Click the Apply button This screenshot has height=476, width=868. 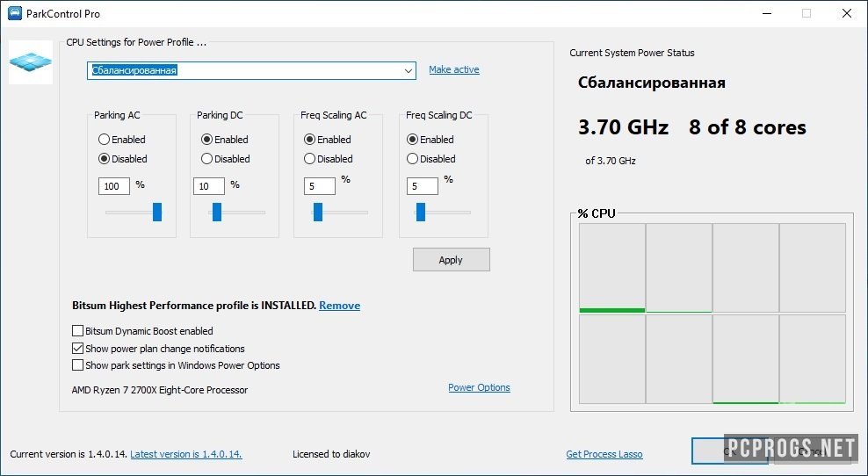click(x=452, y=260)
